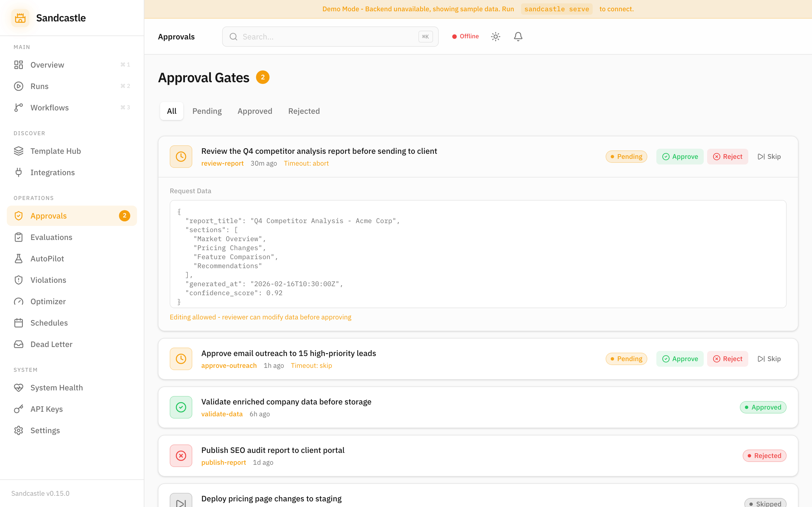Reject the email outreach approval
Viewport: 812px width, 507px height.
pyautogui.click(x=727, y=359)
